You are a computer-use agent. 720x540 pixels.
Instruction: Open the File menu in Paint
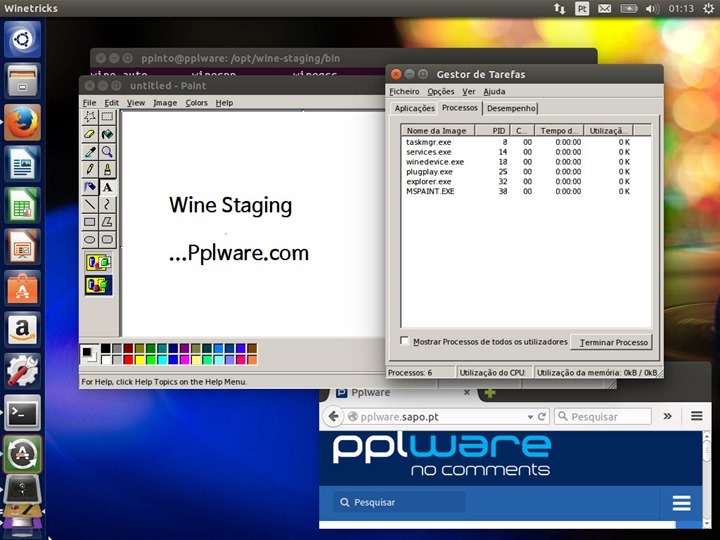point(89,103)
